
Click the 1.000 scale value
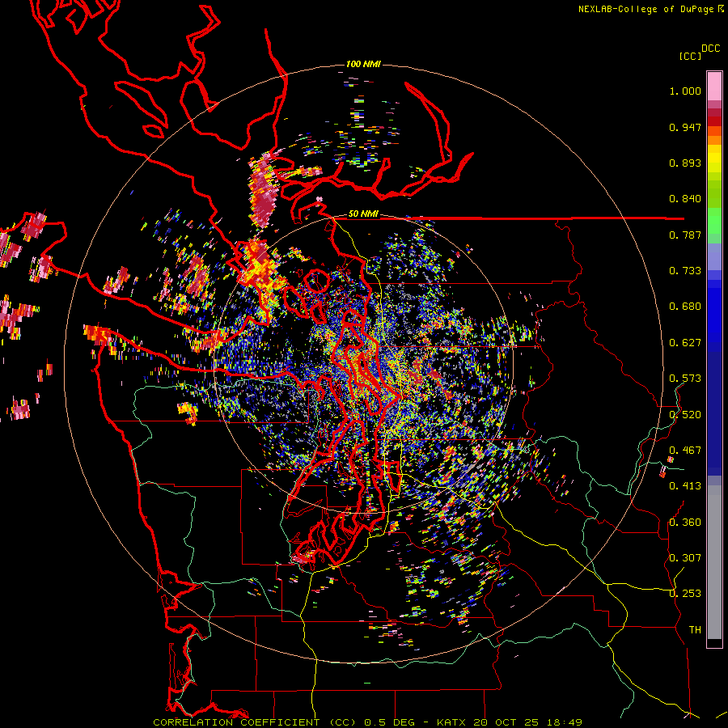685,91
